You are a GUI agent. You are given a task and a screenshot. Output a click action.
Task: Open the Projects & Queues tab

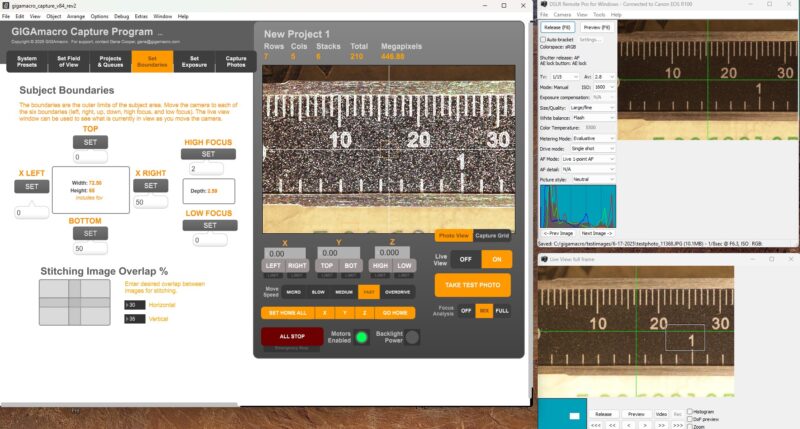(x=110, y=62)
